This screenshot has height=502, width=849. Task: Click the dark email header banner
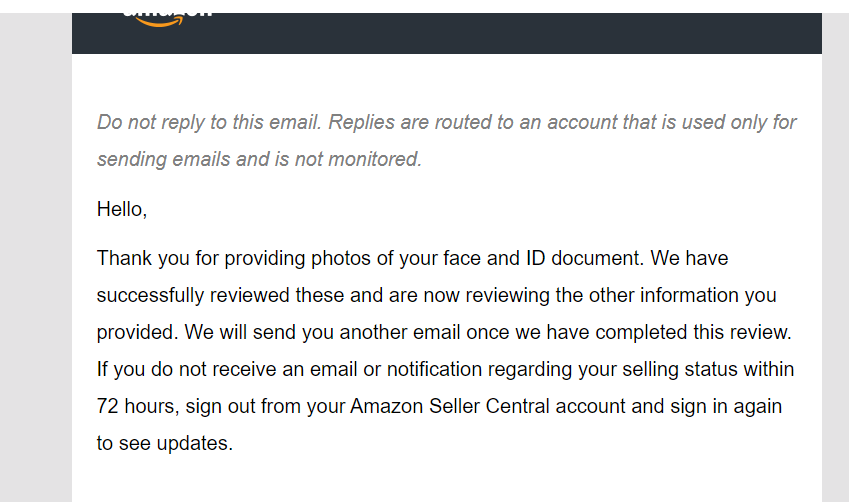(447, 33)
